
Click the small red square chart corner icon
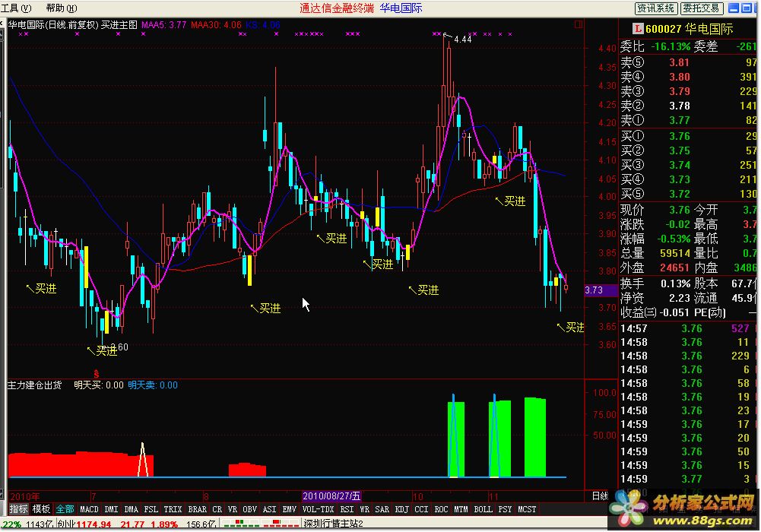[578, 24]
